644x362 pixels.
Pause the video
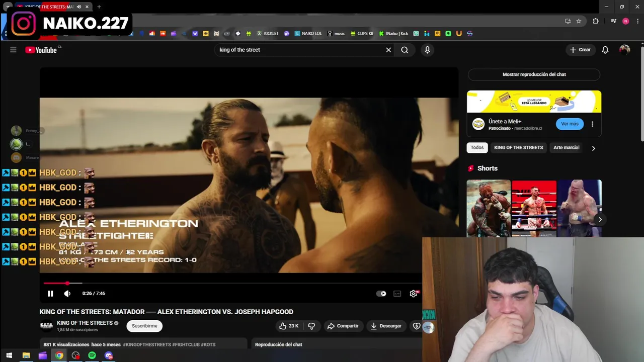[50, 294]
